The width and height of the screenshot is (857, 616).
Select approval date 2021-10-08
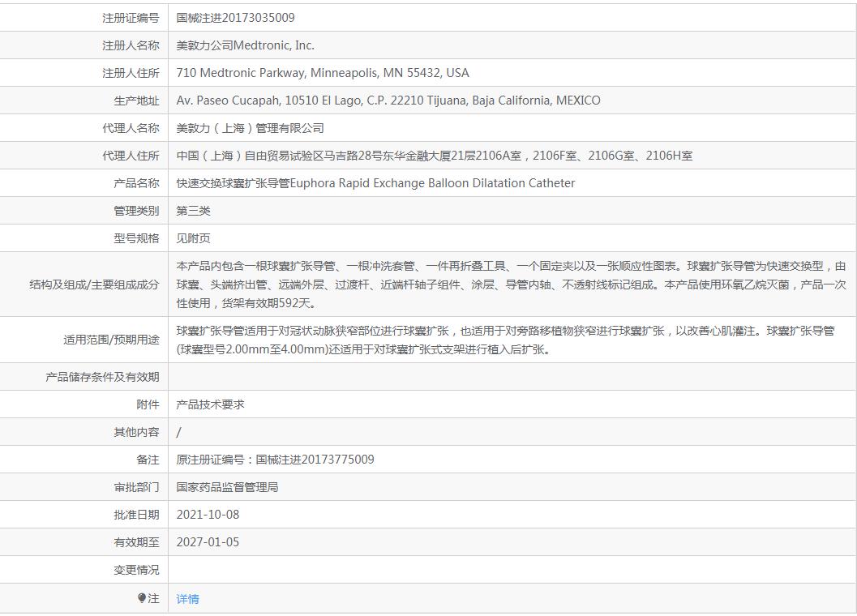click(208, 515)
